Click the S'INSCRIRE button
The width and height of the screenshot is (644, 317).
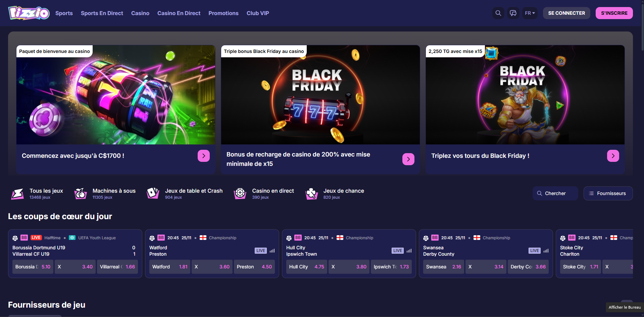pyautogui.click(x=614, y=13)
